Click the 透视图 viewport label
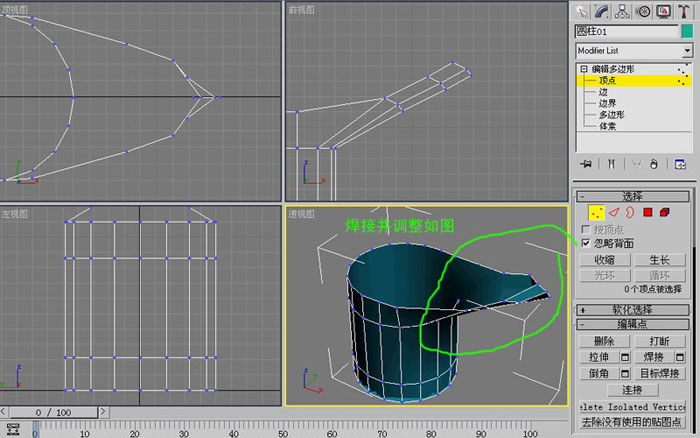The image size is (700, 438). coord(301,214)
